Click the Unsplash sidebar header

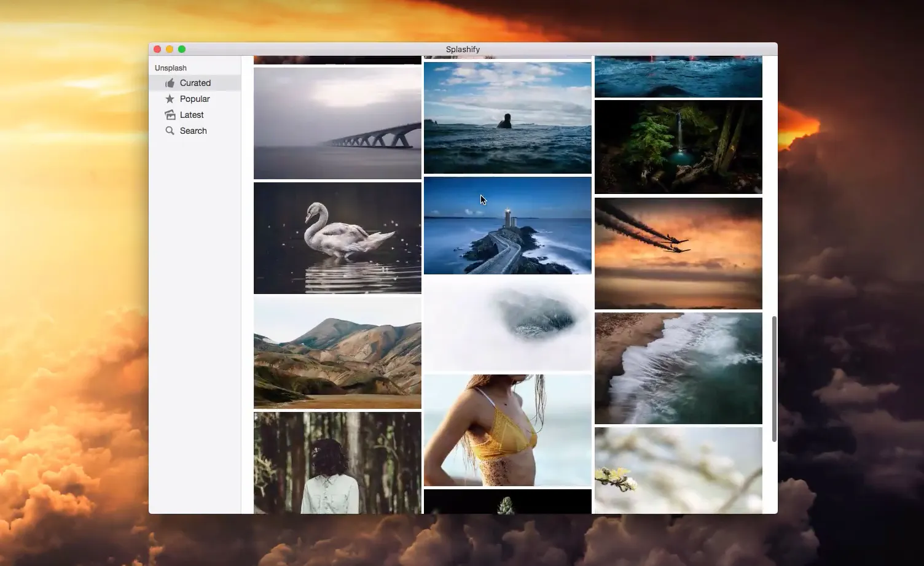pos(171,68)
